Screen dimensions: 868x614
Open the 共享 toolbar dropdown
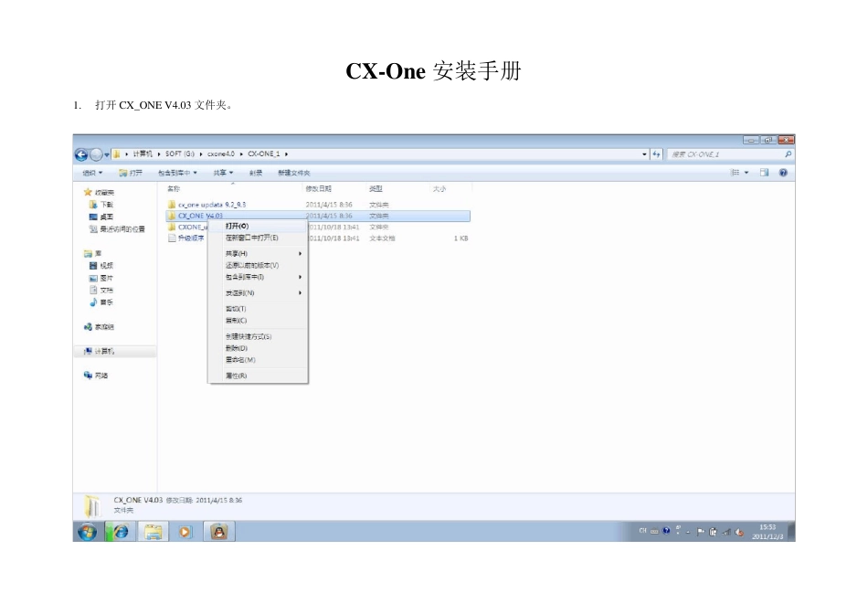(223, 173)
